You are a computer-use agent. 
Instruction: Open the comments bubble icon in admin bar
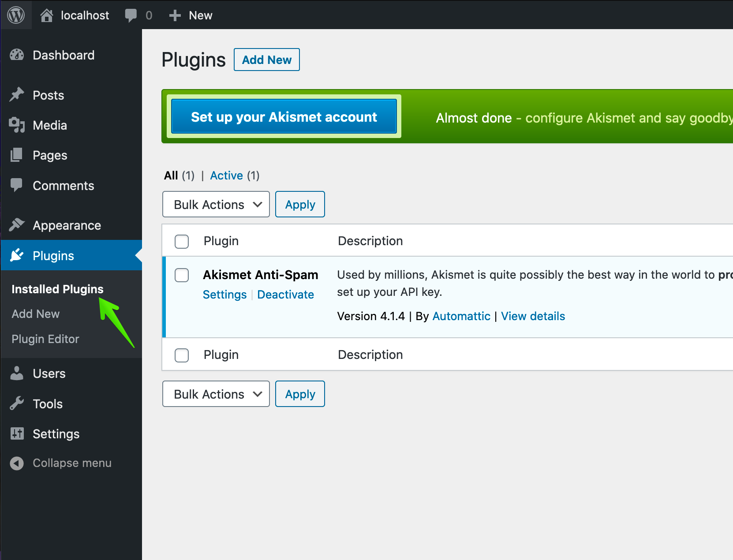131,15
